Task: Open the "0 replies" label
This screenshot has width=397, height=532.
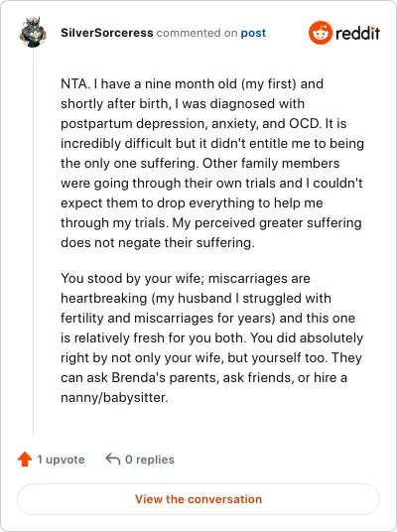Action: [x=150, y=460]
